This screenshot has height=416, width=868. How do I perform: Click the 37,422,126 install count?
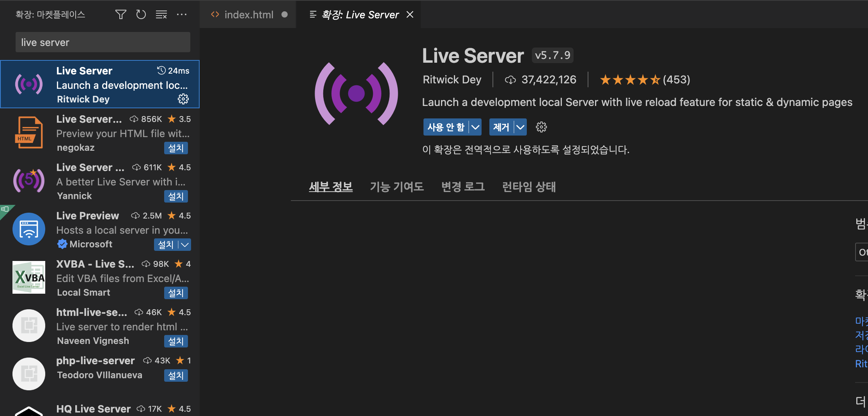549,80
